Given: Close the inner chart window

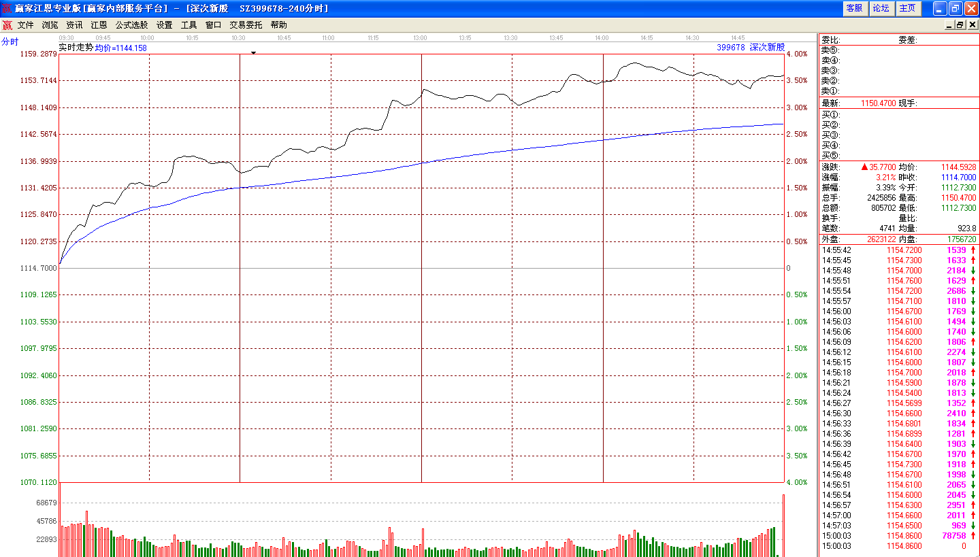Looking at the screenshot, I should tap(973, 25).
